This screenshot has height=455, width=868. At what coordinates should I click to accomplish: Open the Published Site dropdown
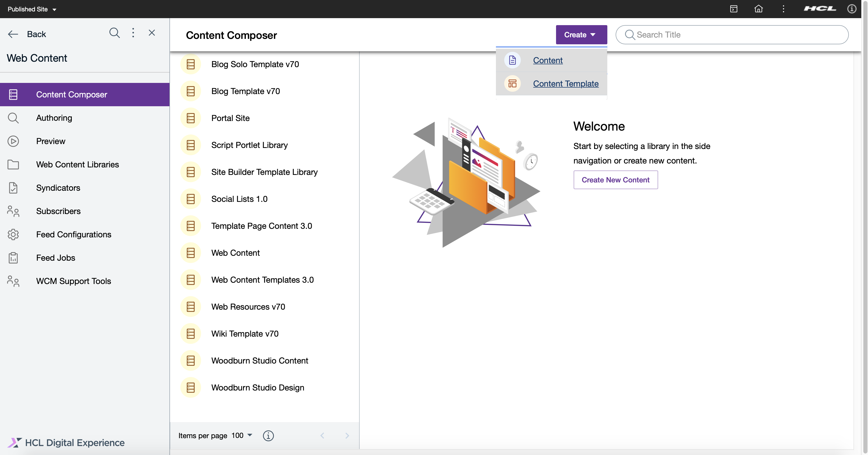click(x=32, y=9)
